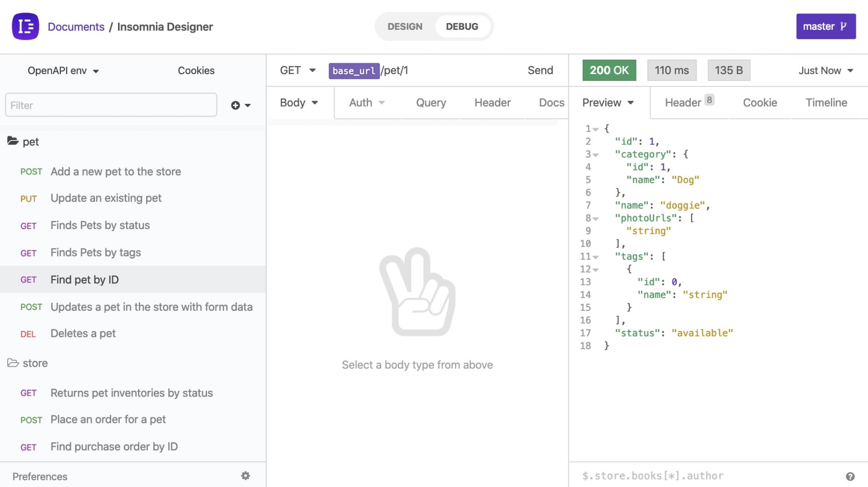This screenshot has width=868, height=487.
Task: Click the request Filter input field
Action: [111, 105]
